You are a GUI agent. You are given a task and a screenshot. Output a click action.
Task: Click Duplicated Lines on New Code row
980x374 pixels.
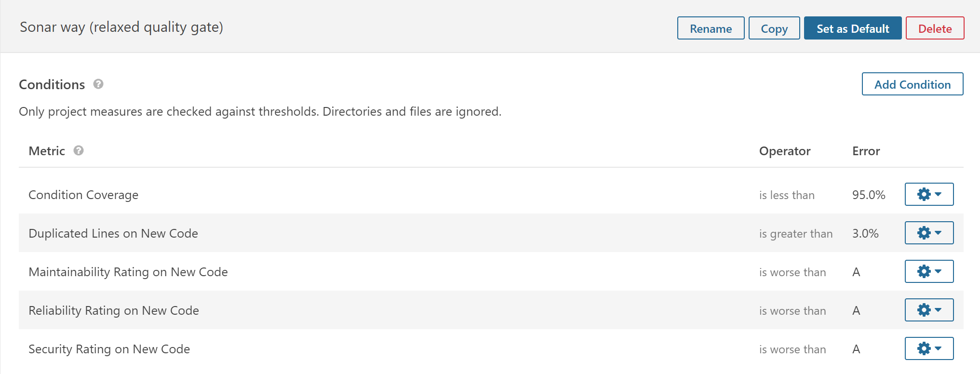coord(113,233)
